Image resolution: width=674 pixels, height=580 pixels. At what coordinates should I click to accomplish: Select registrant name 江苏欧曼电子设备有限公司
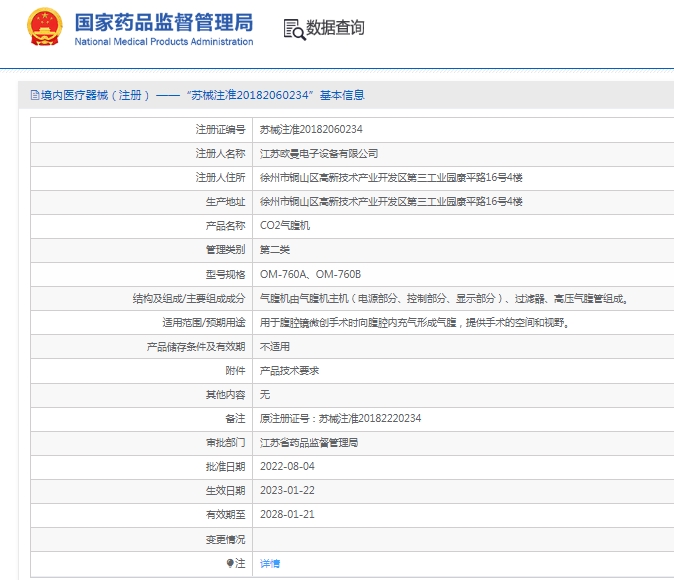pos(319,153)
